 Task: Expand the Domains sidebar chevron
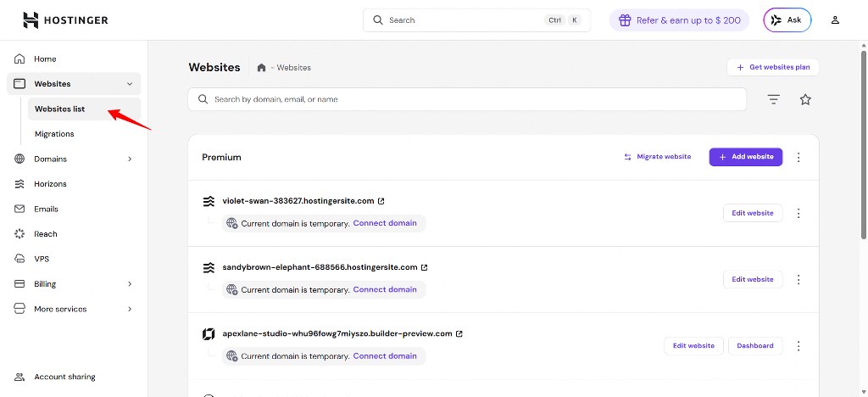130,159
